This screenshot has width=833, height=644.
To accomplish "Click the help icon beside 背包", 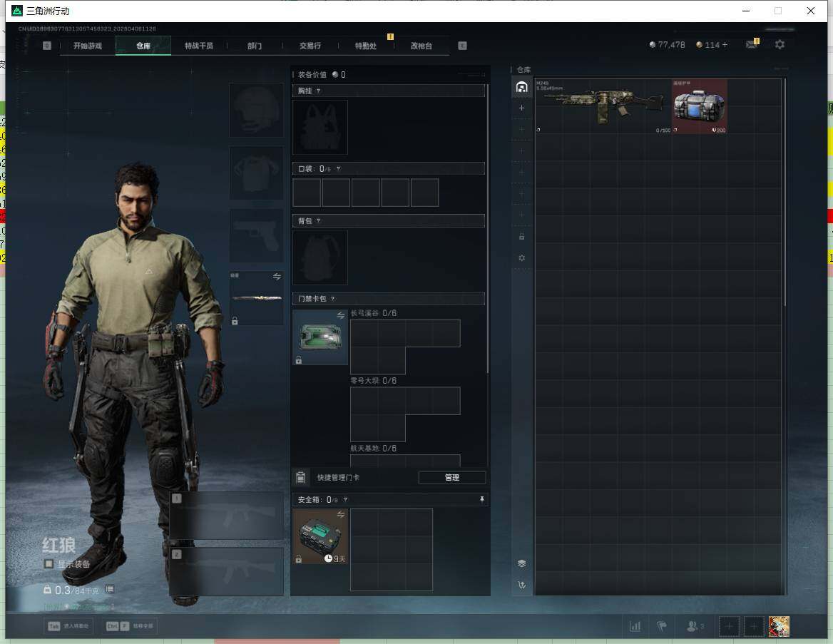I will 318,220.
